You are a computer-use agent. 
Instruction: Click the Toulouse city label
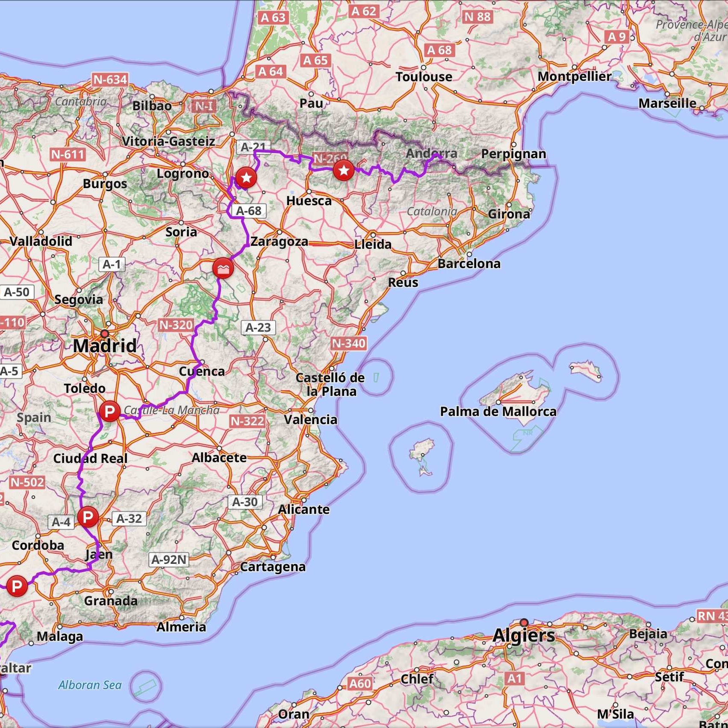(424, 77)
